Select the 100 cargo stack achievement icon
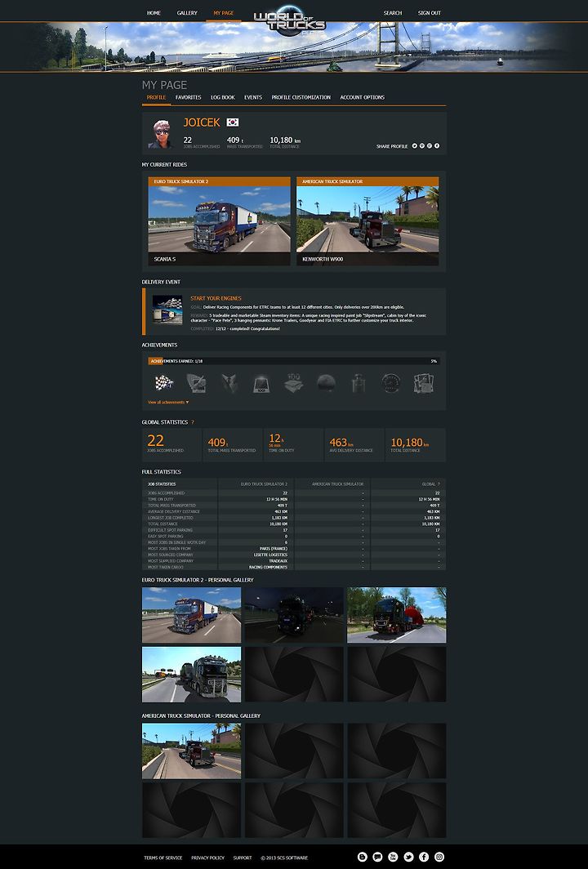Viewport: 588px width, 869px height. click(294, 382)
